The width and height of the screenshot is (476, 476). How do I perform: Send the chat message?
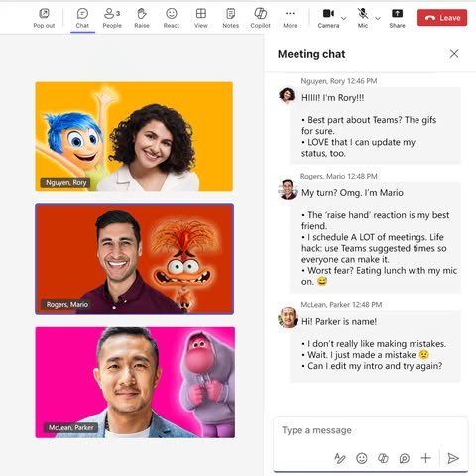(x=453, y=458)
